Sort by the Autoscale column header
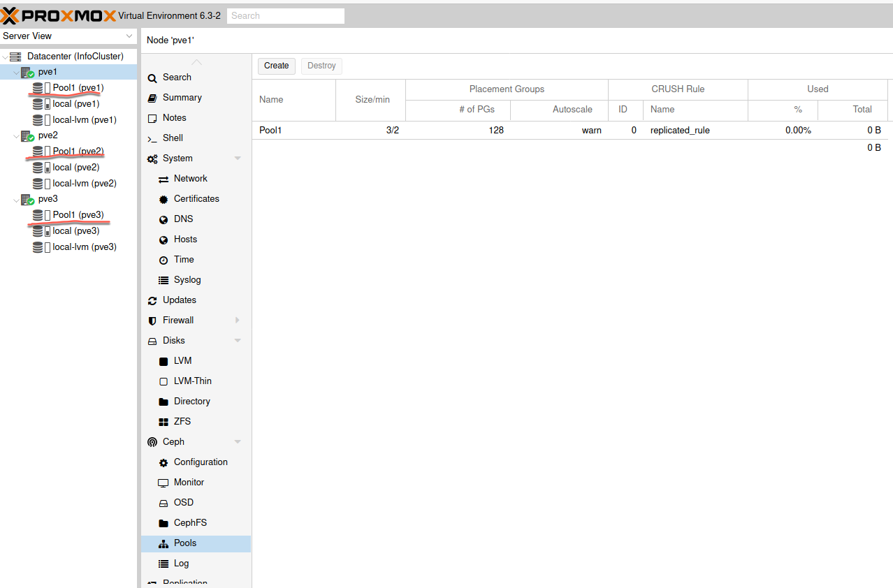The width and height of the screenshot is (893, 588). pyautogui.click(x=559, y=110)
